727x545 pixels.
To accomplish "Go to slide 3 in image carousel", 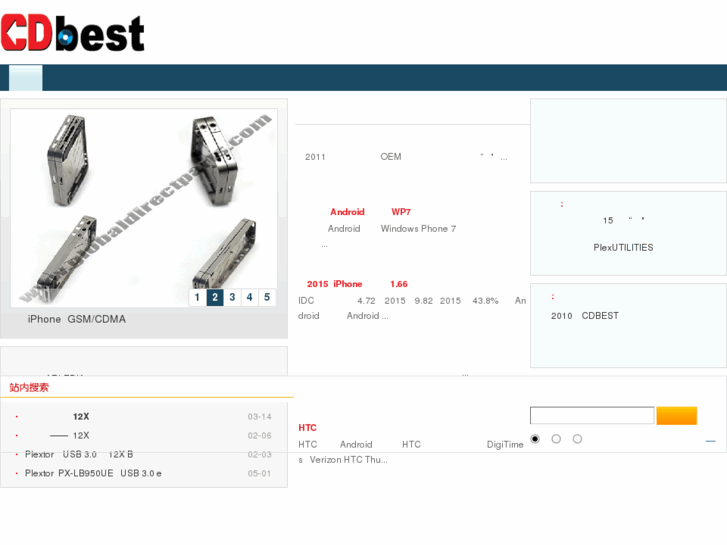I will [232, 297].
